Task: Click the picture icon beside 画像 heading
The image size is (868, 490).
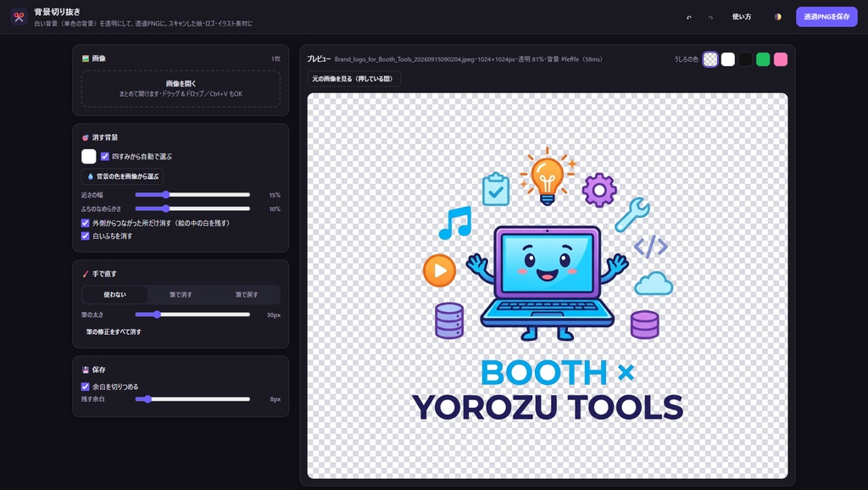Action: point(86,58)
